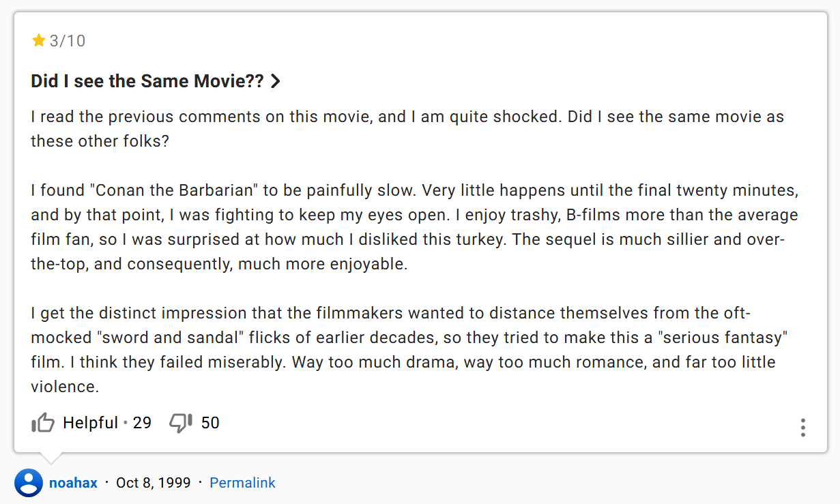840x504 pixels.
Task: Click the unhelpful vote count 50
Action: coord(210,423)
